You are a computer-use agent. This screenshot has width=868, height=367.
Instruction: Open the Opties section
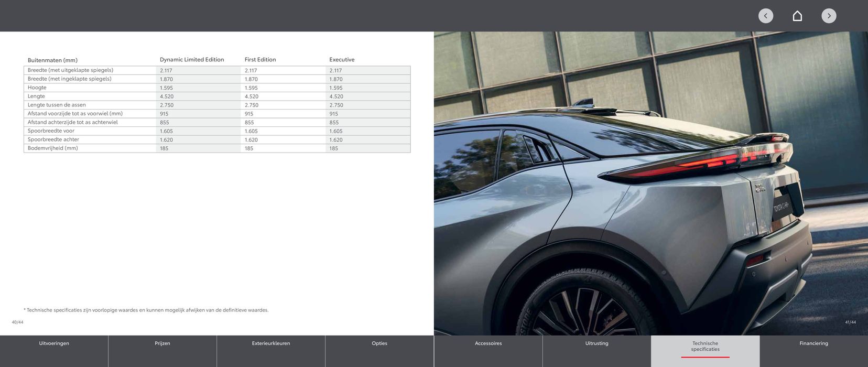coord(379,344)
